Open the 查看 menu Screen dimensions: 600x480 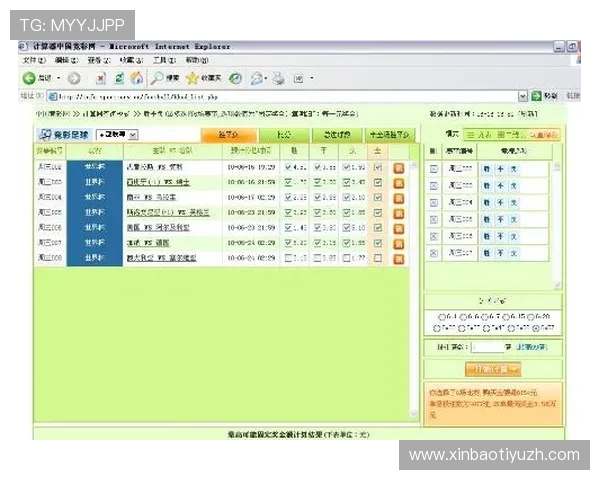pyautogui.click(x=99, y=60)
